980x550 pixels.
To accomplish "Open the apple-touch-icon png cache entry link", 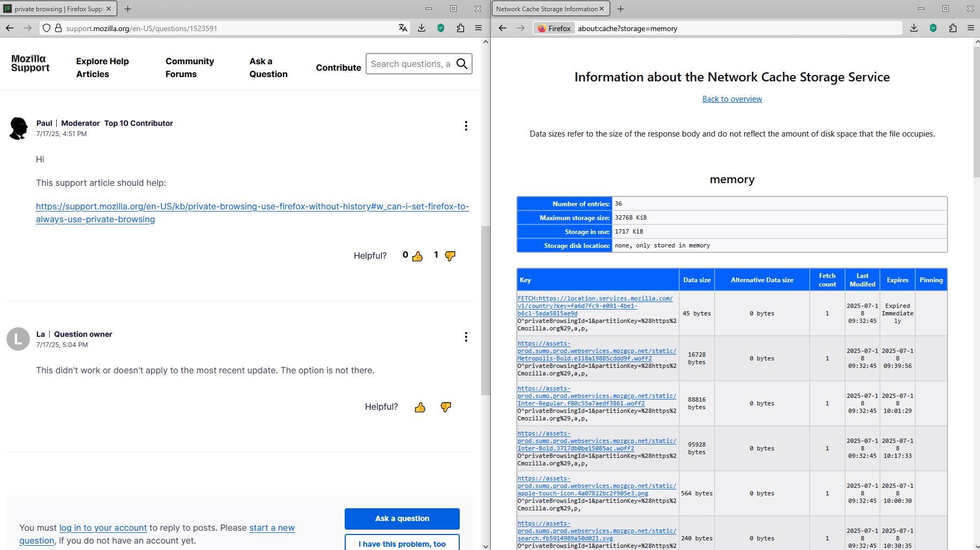I will (597, 486).
